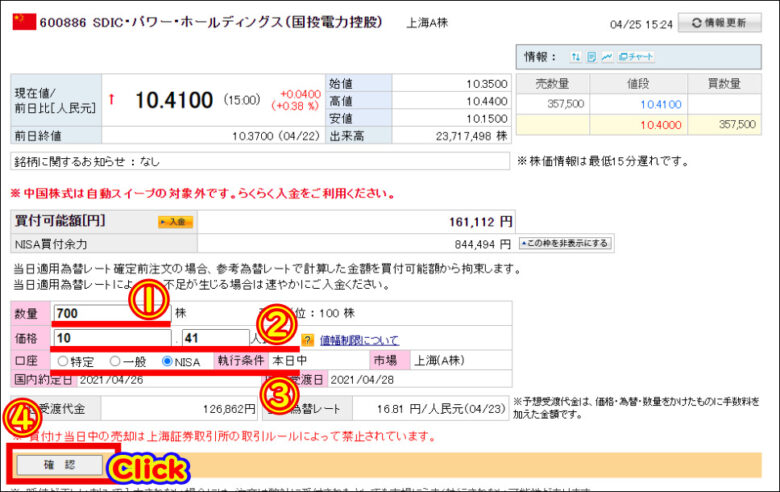Click bid price 10.4000 in order book
This screenshot has width=780, height=492.
[661, 125]
